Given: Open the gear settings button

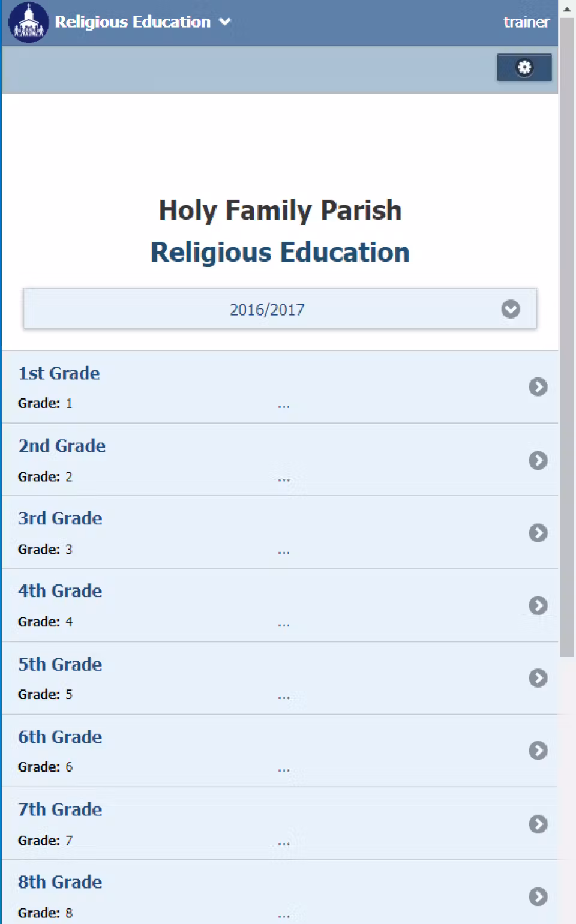Looking at the screenshot, I should 524,67.
